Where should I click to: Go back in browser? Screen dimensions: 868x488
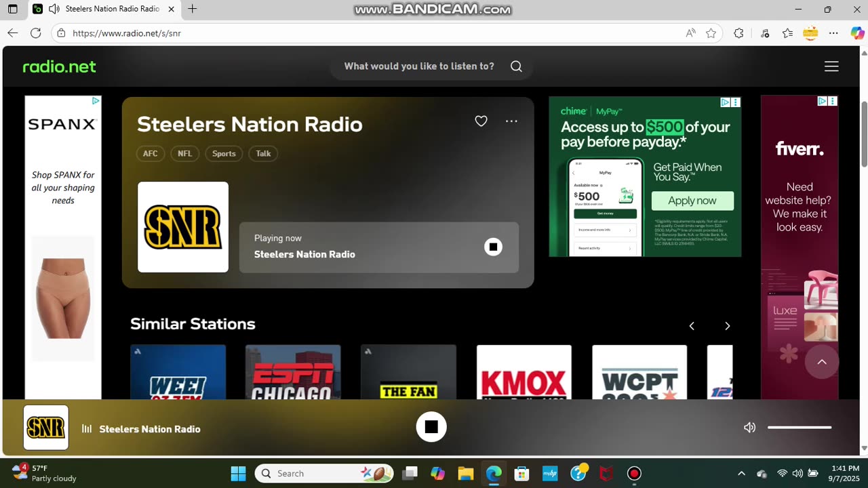coord(12,33)
